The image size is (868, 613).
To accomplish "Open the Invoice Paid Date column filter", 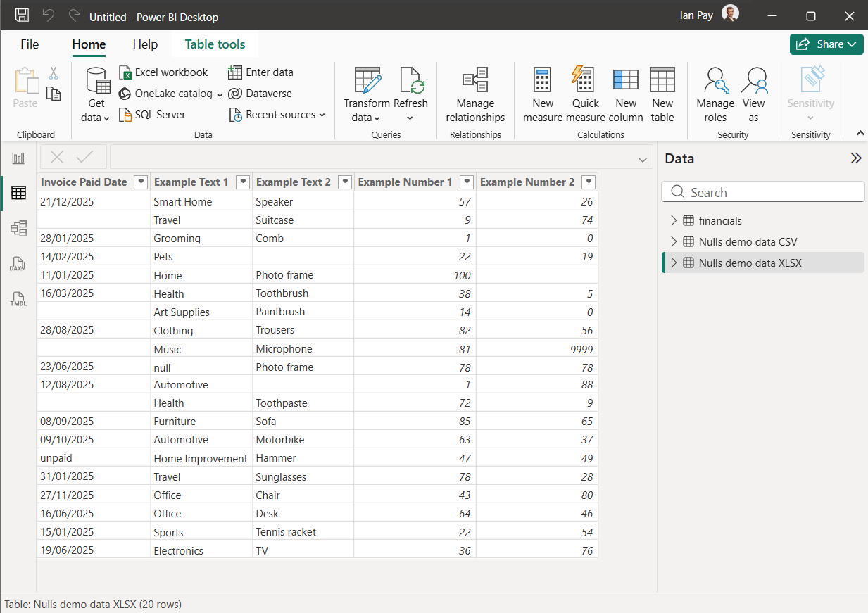I will (x=140, y=182).
